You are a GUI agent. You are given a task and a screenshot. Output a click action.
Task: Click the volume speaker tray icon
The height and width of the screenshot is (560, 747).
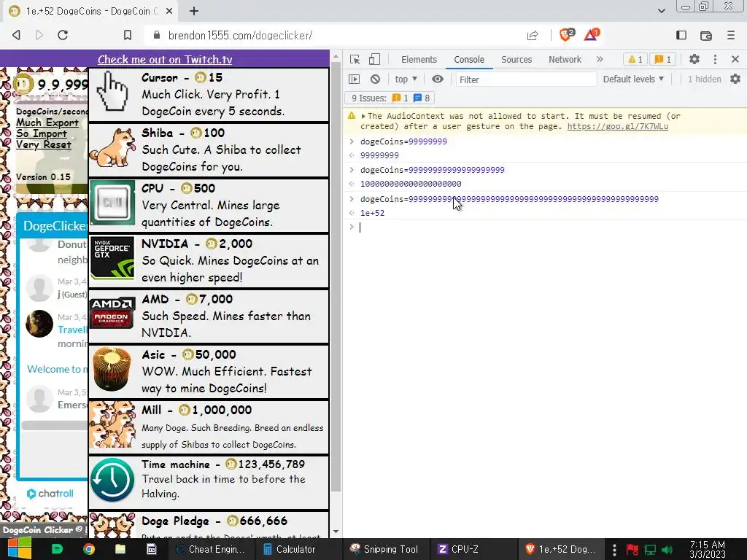point(667,550)
